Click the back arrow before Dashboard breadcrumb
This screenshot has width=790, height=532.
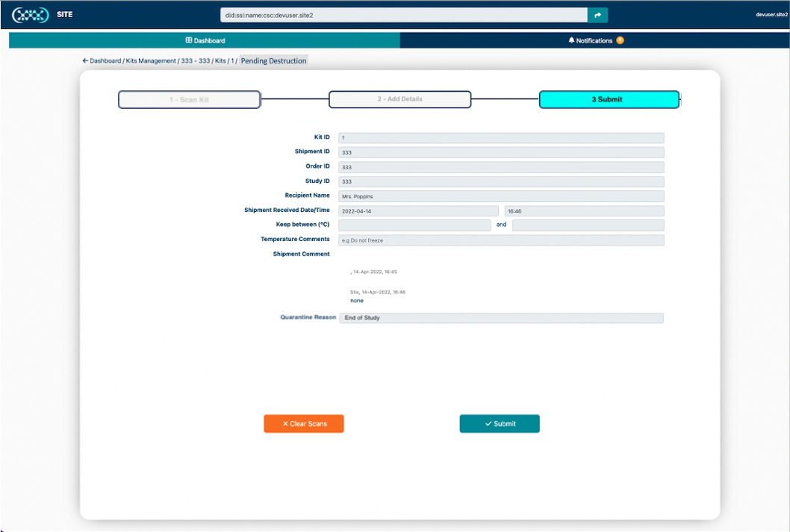click(85, 61)
